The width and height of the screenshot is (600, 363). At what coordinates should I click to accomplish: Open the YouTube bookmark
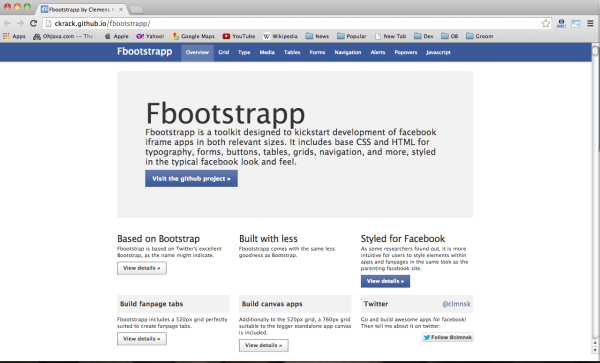pos(239,36)
